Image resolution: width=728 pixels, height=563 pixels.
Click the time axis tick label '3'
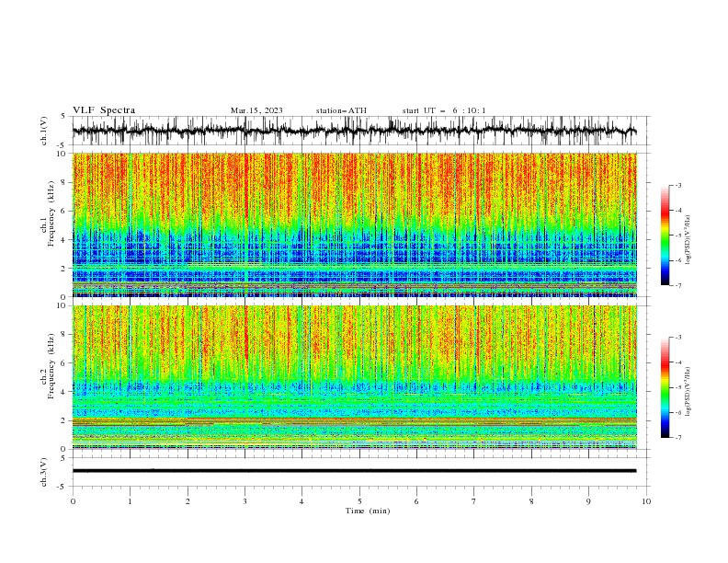[x=245, y=501]
